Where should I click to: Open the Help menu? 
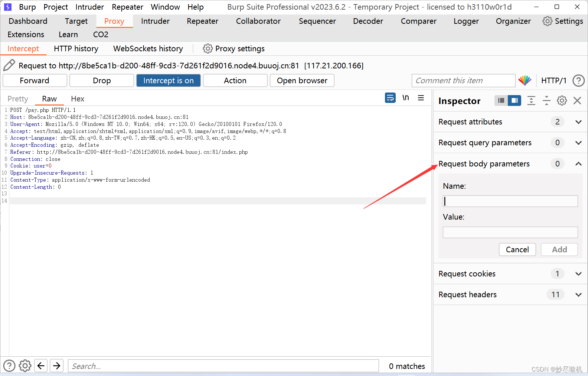tap(196, 7)
